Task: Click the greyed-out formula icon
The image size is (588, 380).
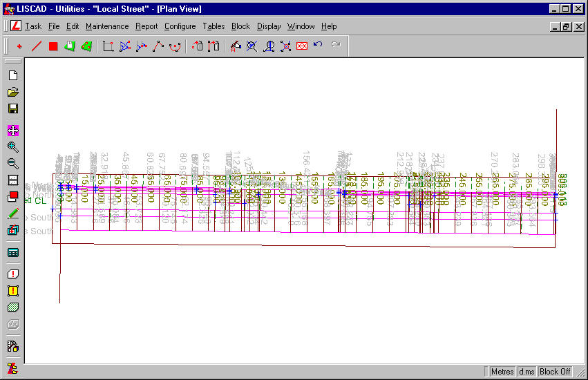Action: 13,324
